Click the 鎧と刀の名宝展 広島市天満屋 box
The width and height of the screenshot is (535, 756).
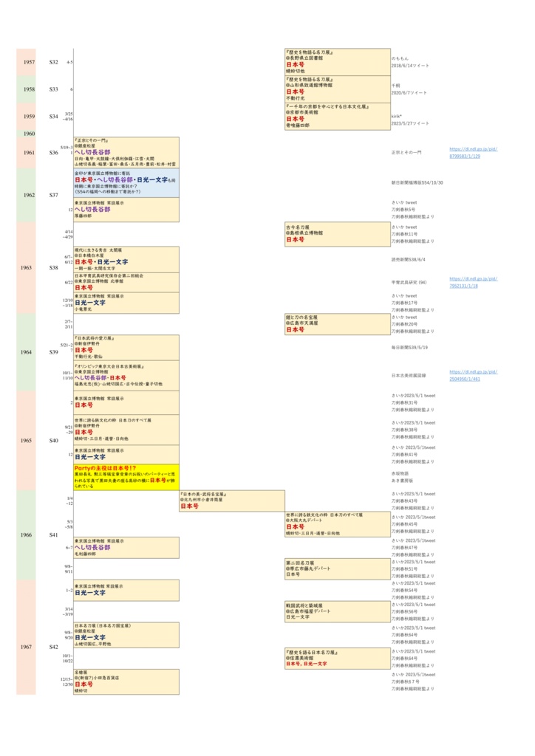(338, 324)
